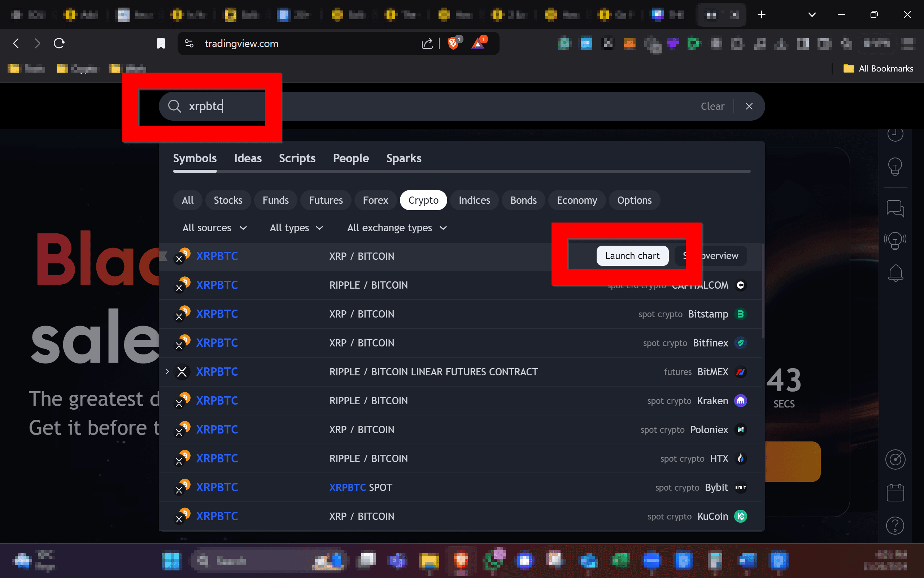Open the chats sidebar icon
The image size is (924, 578).
coord(895,209)
